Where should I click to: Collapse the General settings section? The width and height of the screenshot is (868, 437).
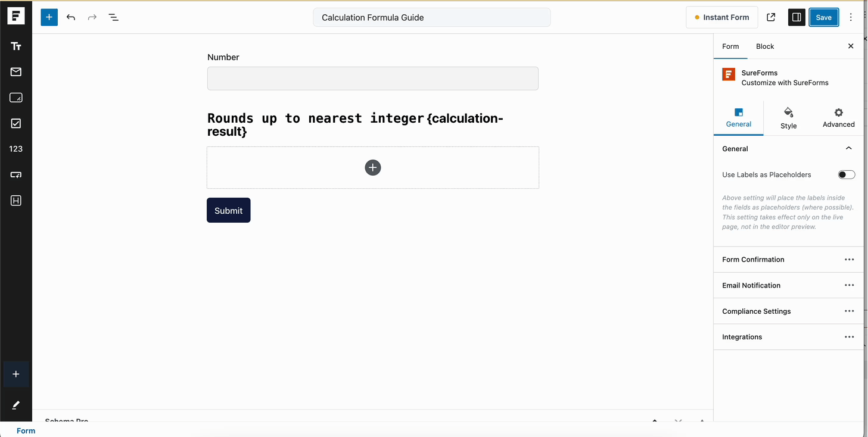[848, 148]
